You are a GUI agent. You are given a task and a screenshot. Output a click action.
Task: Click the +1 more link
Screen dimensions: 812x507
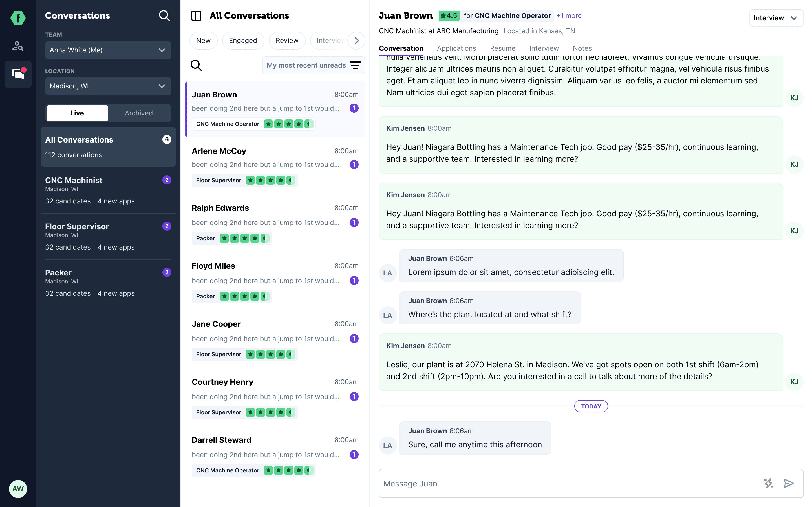coord(568,16)
